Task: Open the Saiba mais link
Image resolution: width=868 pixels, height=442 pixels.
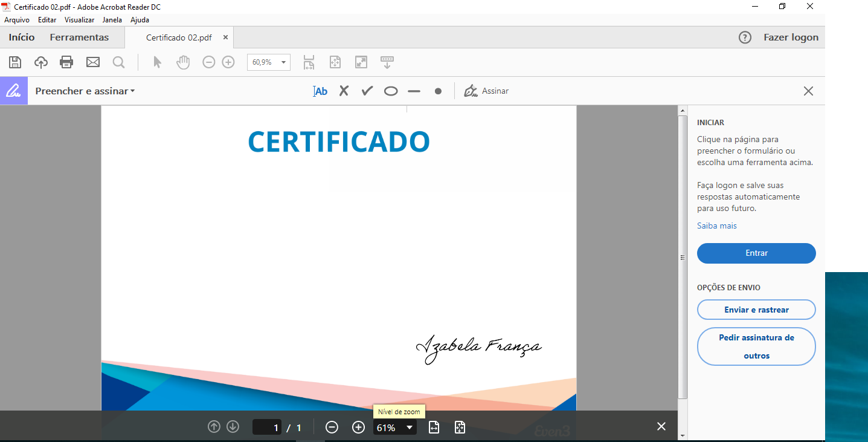Action: click(x=716, y=226)
